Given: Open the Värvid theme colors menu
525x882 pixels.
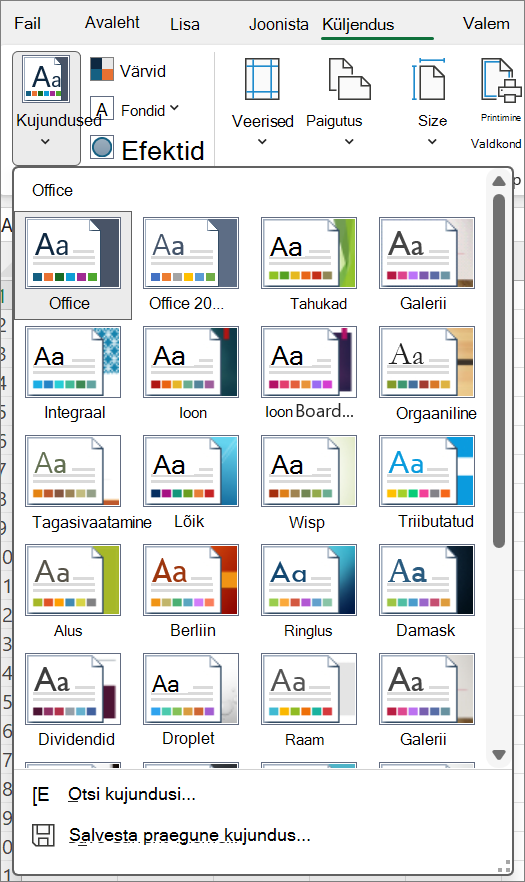Looking at the screenshot, I should tap(128, 71).
